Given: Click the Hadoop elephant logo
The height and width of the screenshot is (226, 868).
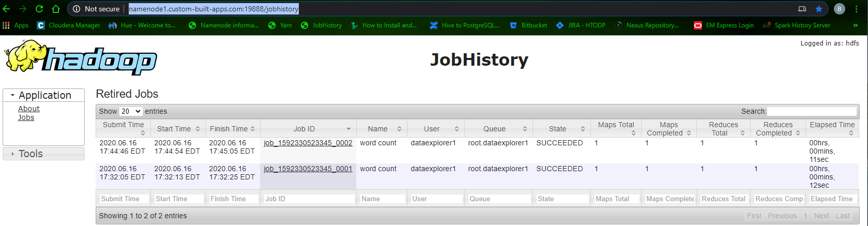Looking at the screenshot, I should tap(81, 58).
